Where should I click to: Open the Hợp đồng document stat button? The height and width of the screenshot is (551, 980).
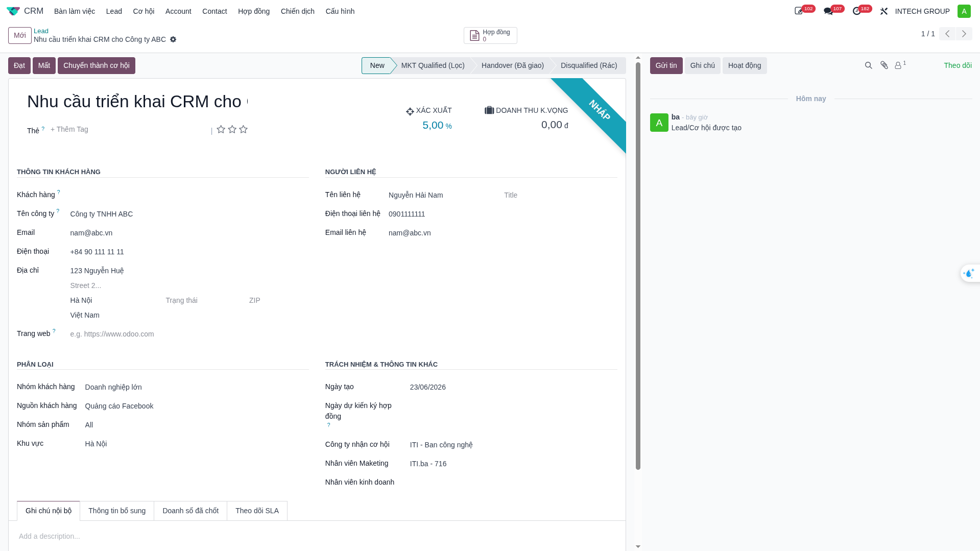(x=490, y=35)
